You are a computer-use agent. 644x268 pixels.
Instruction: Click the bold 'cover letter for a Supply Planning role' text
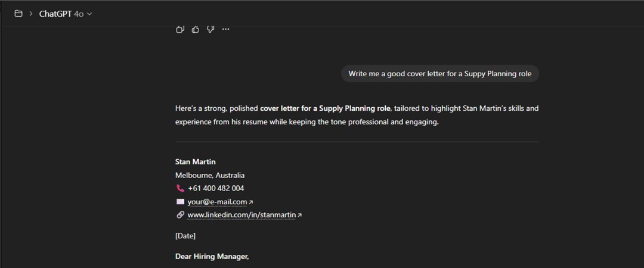click(325, 108)
